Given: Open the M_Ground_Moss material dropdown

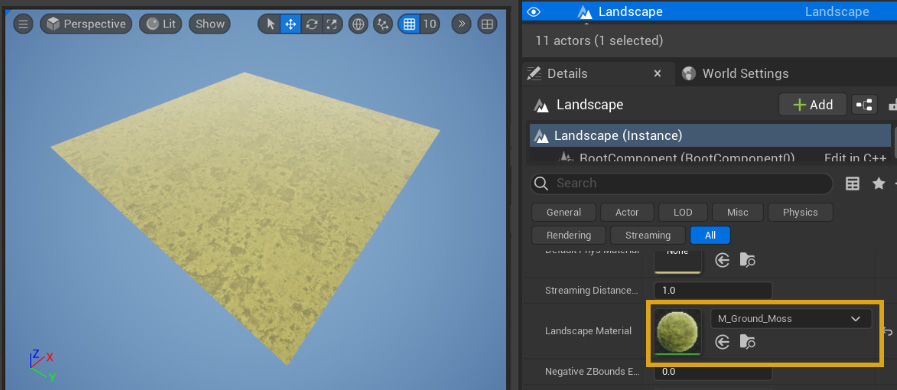Looking at the screenshot, I should pyautogui.click(x=791, y=319).
